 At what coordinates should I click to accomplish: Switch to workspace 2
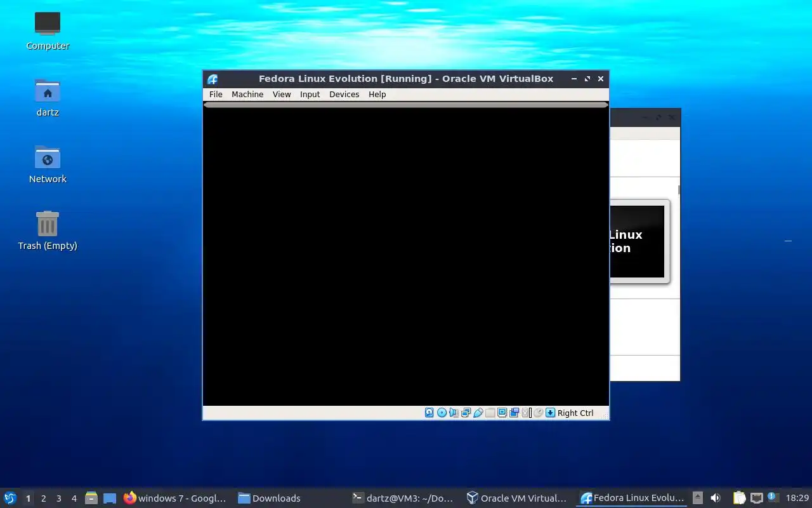43,498
